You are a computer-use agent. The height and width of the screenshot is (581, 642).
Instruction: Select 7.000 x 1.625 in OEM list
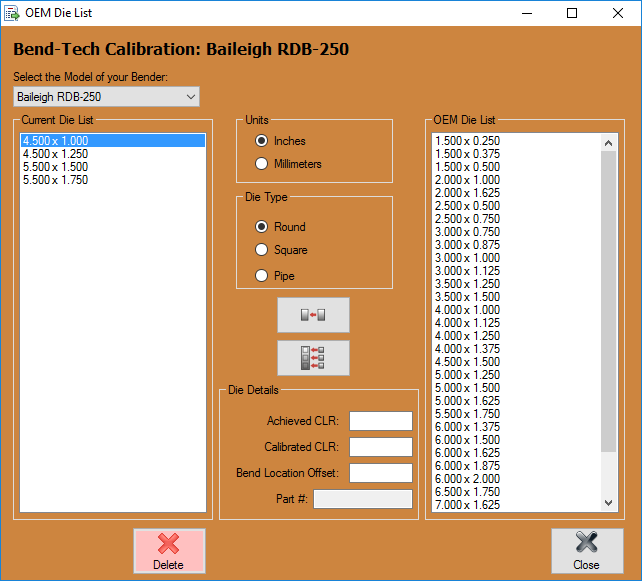click(x=517, y=505)
